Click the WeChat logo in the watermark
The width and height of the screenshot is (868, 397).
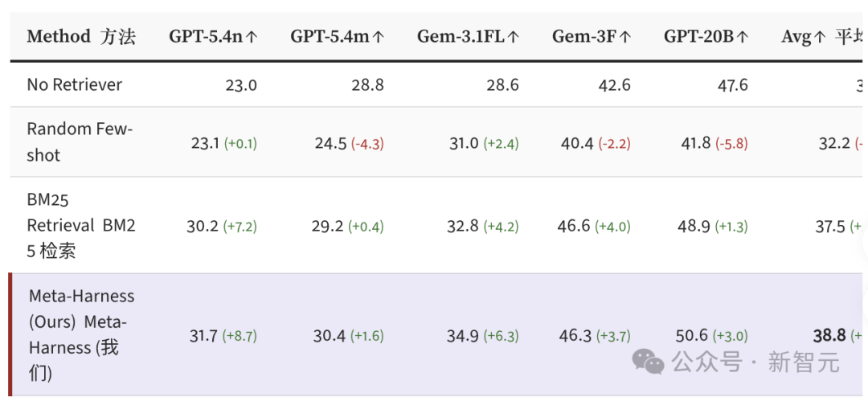[649, 362]
